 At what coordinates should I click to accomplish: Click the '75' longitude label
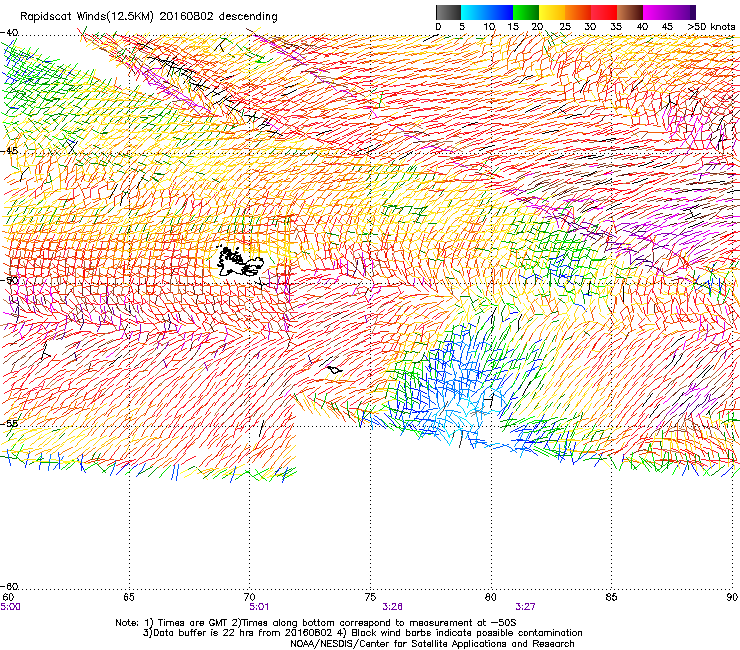370,597
